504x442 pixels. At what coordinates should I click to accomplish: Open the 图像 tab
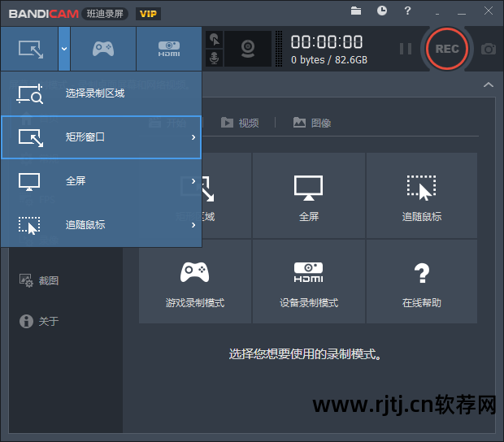pyautogui.click(x=312, y=123)
